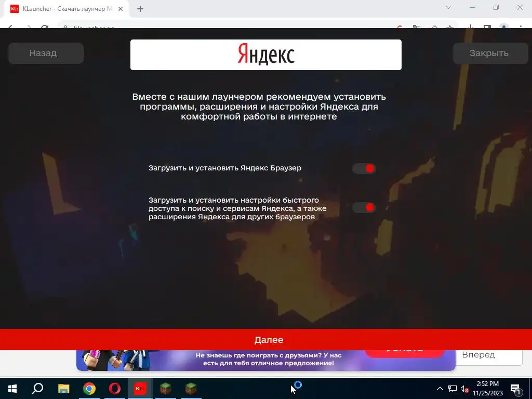Image resolution: width=532 pixels, height=399 pixels.
Task: Turn off the Yandex quick access settings toggle
Action: click(364, 207)
